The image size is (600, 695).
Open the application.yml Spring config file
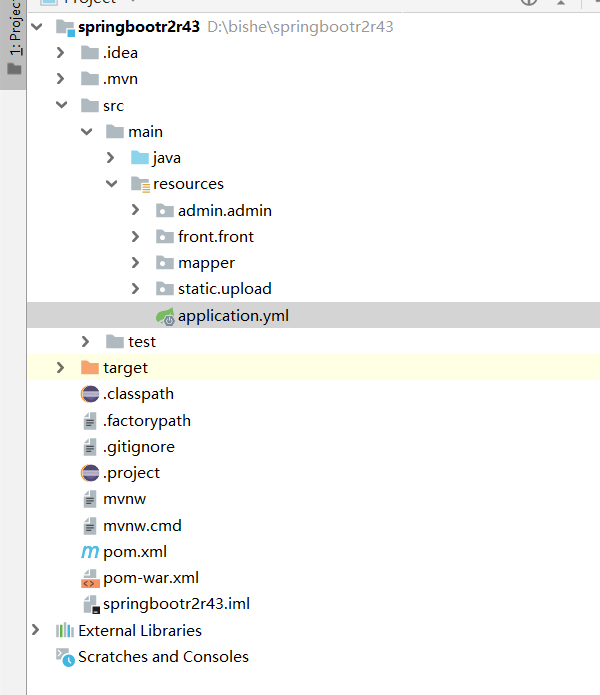coord(233,315)
